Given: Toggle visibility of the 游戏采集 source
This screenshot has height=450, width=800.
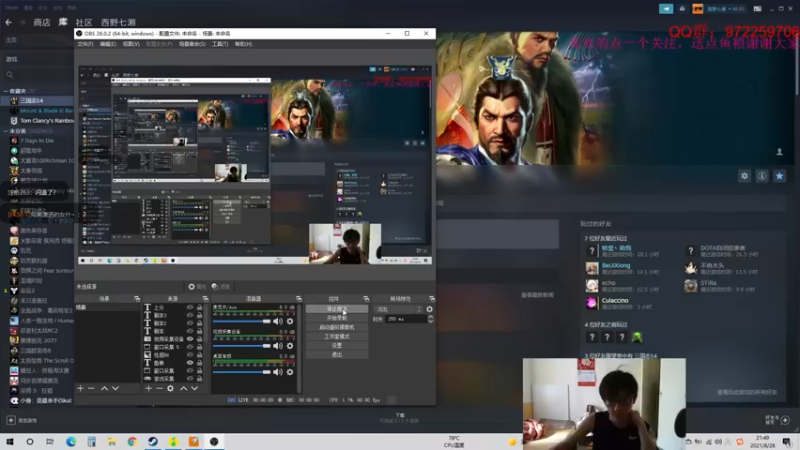Looking at the screenshot, I should tap(190, 379).
